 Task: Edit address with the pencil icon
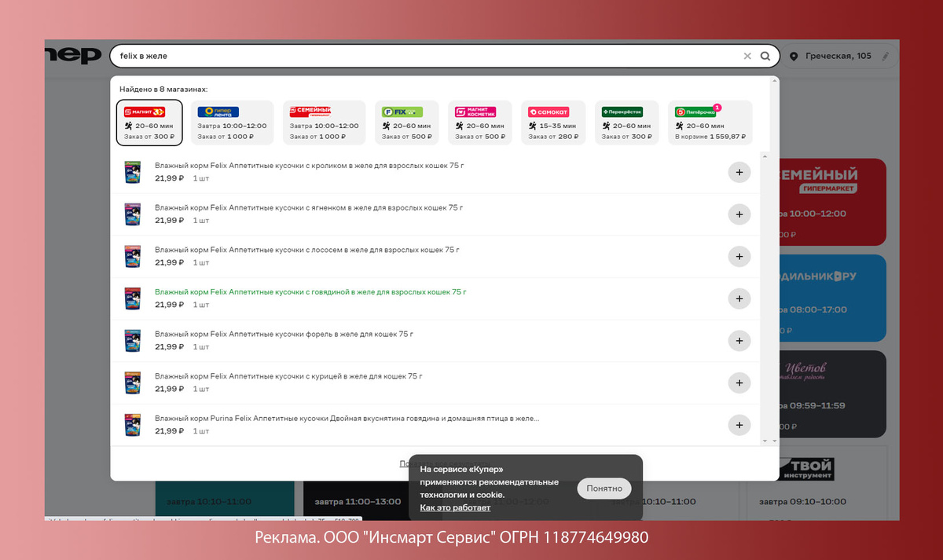(886, 57)
